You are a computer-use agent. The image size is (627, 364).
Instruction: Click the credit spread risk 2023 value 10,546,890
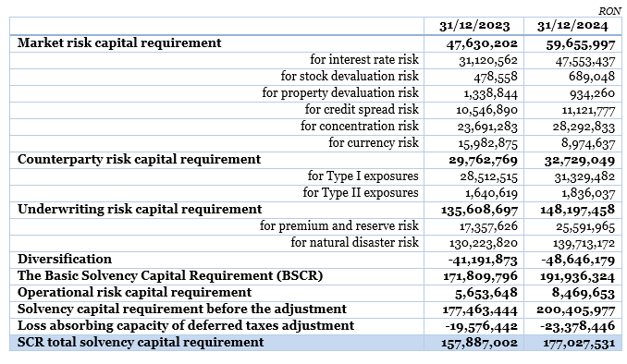tap(486, 110)
